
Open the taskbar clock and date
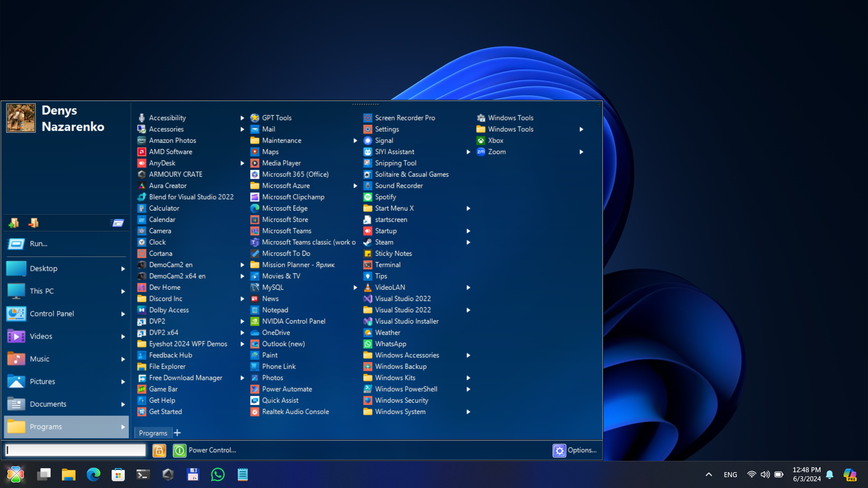[x=807, y=474]
